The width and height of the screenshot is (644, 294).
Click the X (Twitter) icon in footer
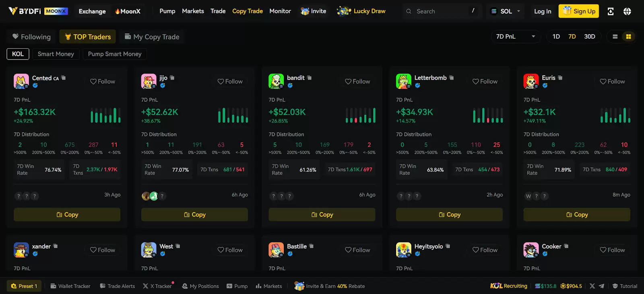click(x=592, y=286)
